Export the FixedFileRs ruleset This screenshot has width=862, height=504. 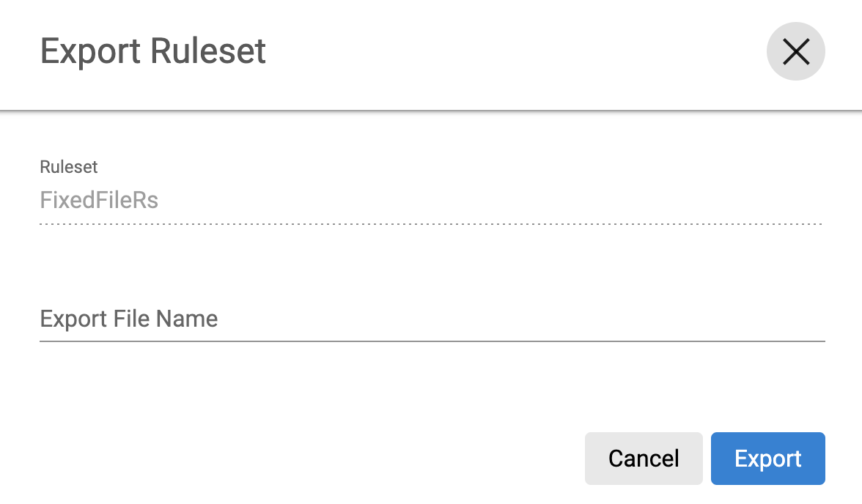point(767,459)
